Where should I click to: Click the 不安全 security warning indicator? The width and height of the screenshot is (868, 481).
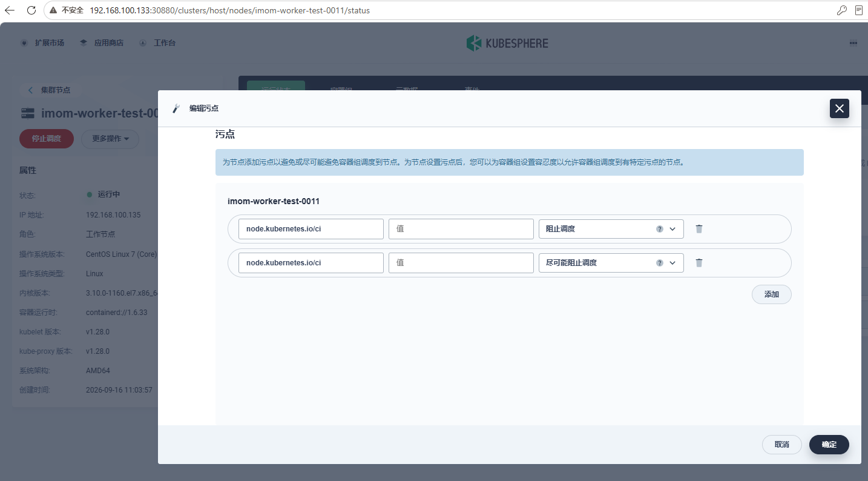coord(67,10)
